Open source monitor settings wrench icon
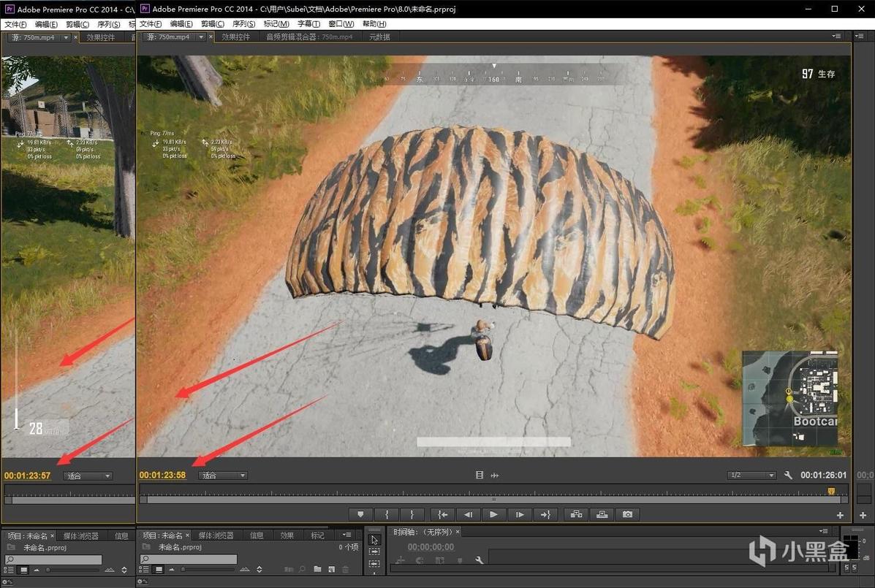The height and width of the screenshot is (588, 875). point(788,476)
